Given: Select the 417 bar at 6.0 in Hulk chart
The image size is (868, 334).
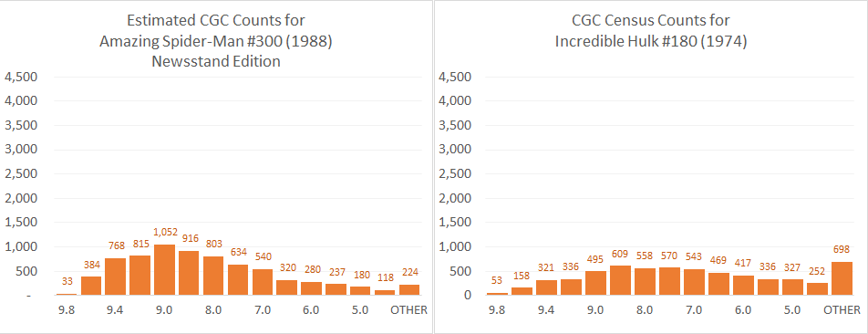Looking at the screenshot, I should (x=743, y=286).
